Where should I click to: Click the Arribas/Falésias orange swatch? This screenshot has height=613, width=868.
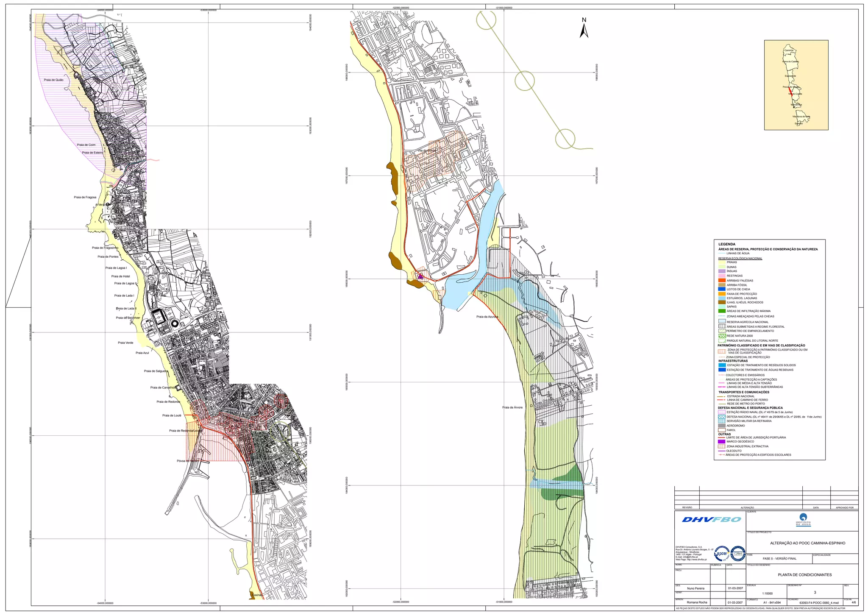[722, 280]
